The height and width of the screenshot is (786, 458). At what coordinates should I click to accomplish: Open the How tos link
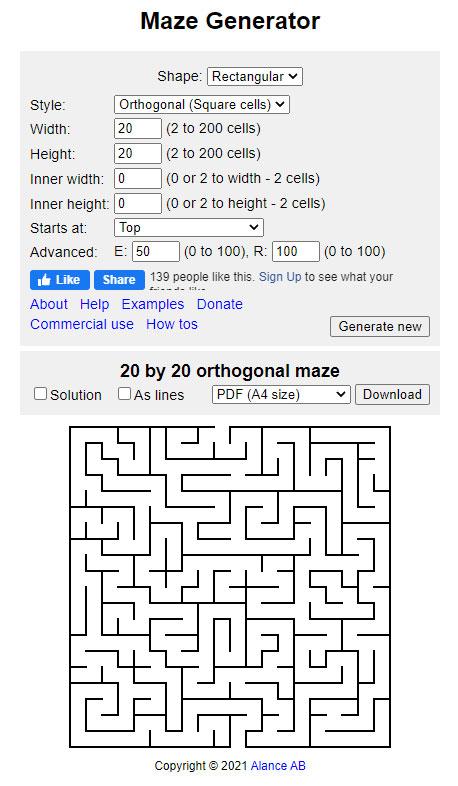pyautogui.click(x=172, y=324)
